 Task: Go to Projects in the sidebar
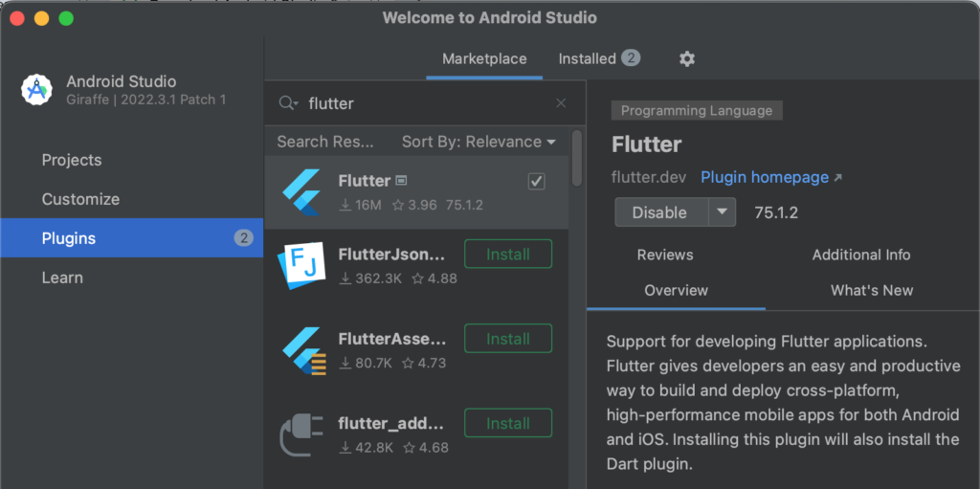(x=71, y=160)
